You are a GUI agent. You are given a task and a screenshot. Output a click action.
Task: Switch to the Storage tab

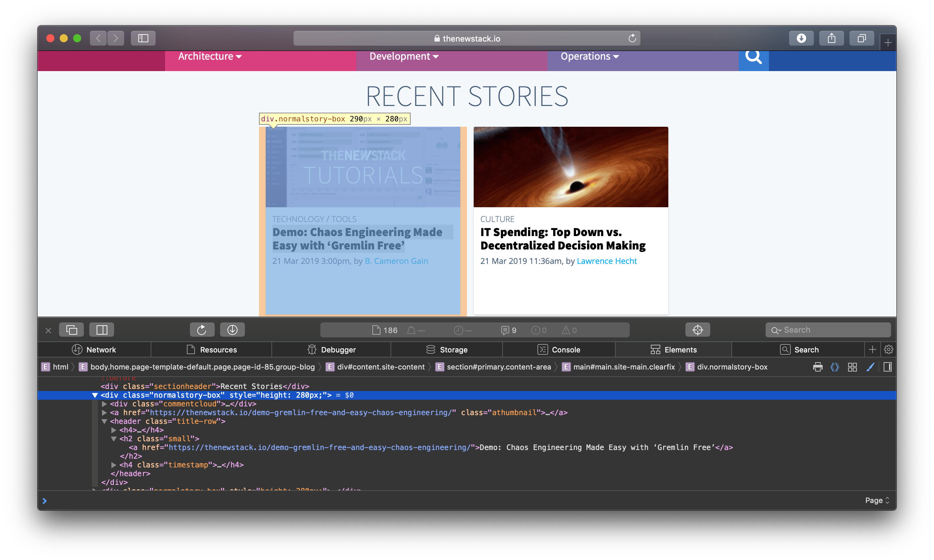[x=447, y=349]
